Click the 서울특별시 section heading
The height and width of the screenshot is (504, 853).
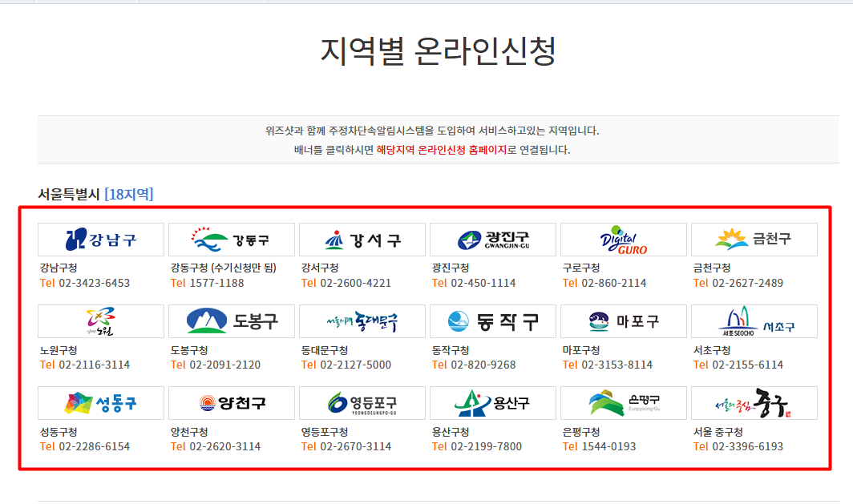(69, 194)
